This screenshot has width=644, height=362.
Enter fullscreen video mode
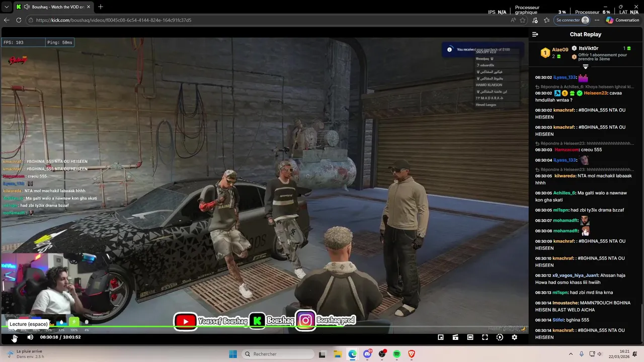click(485, 337)
